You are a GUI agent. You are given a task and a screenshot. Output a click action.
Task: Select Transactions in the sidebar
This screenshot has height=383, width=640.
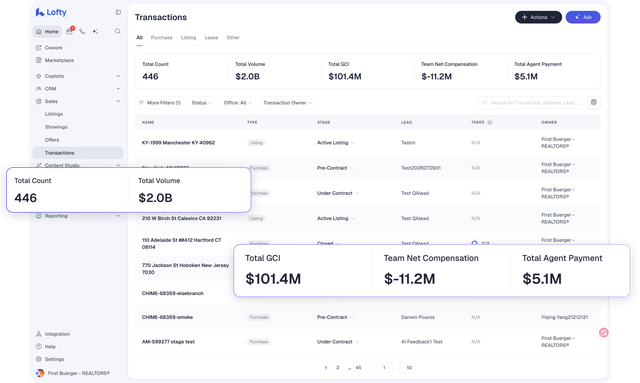click(78, 153)
